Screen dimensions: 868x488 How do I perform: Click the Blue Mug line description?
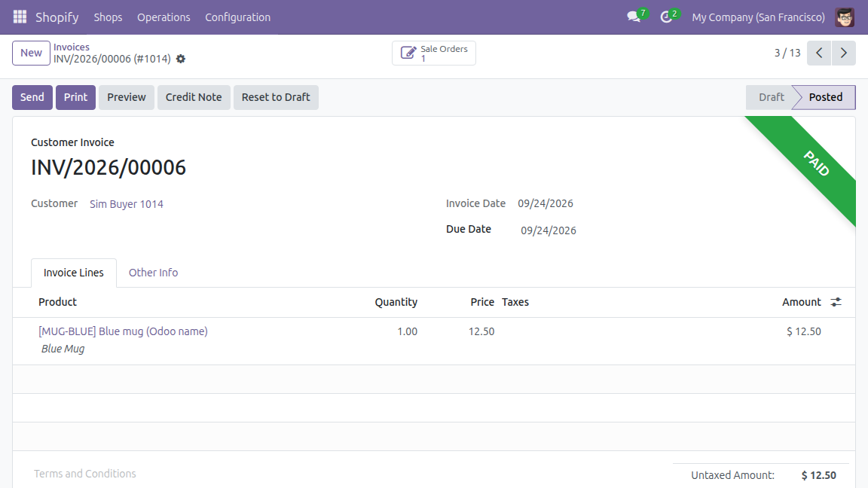pyautogui.click(x=63, y=349)
